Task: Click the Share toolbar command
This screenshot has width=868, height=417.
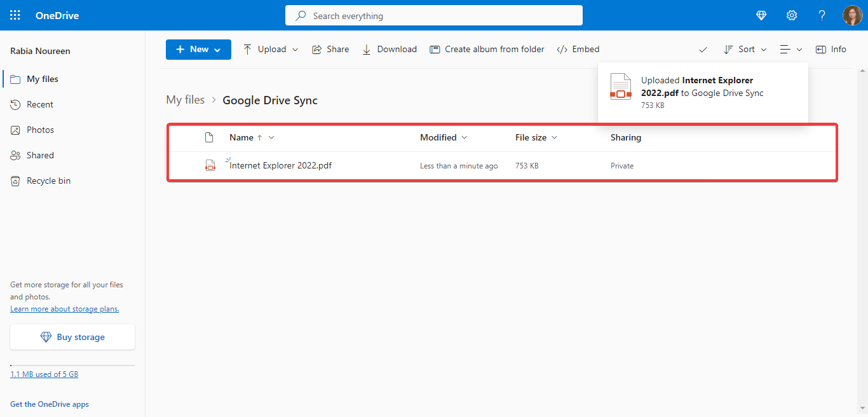Action: [330, 49]
